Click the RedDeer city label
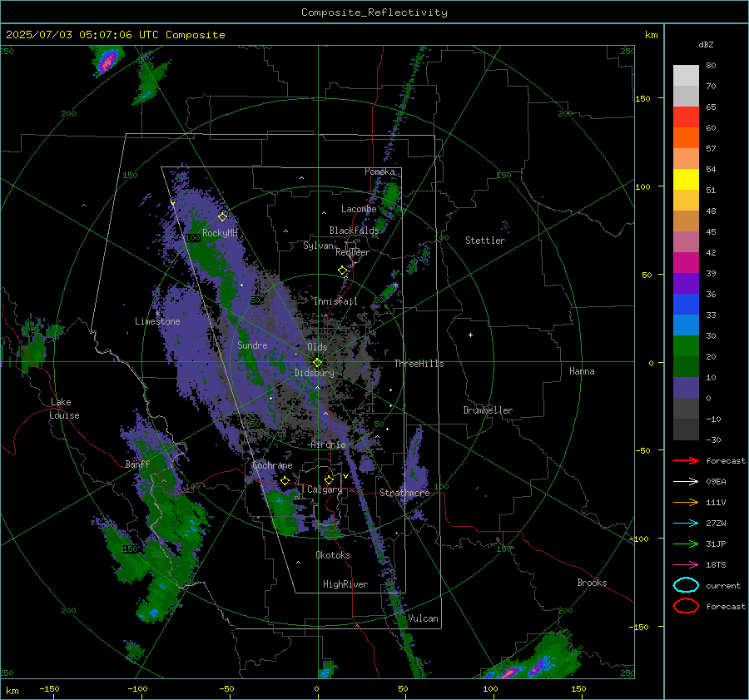The height and width of the screenshot is (700, 749). pyautogui.click(x=353, y=252)
